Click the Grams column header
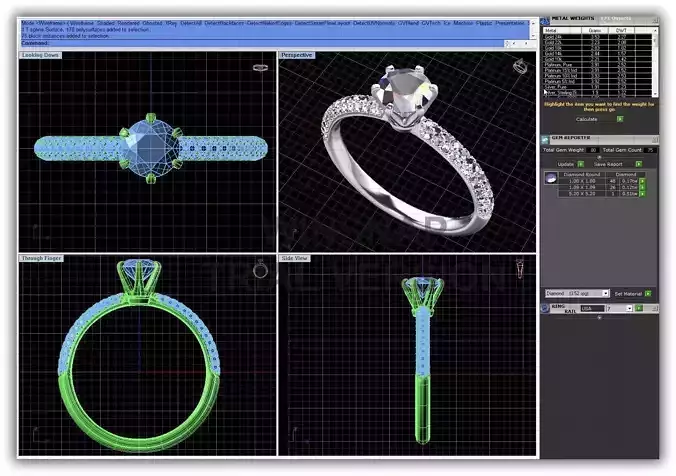Image resolution: width=676 pixels, height=476 pixels. coord(595,31)
